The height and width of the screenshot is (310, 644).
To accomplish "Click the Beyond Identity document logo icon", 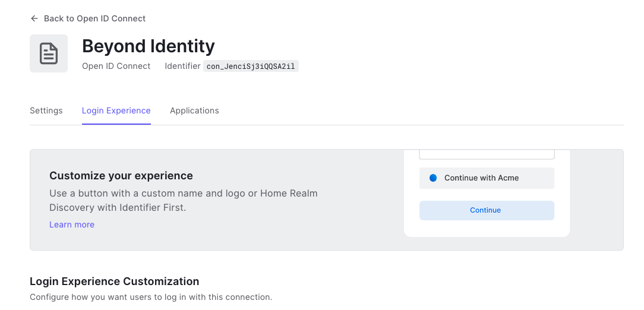I will 49,53.
